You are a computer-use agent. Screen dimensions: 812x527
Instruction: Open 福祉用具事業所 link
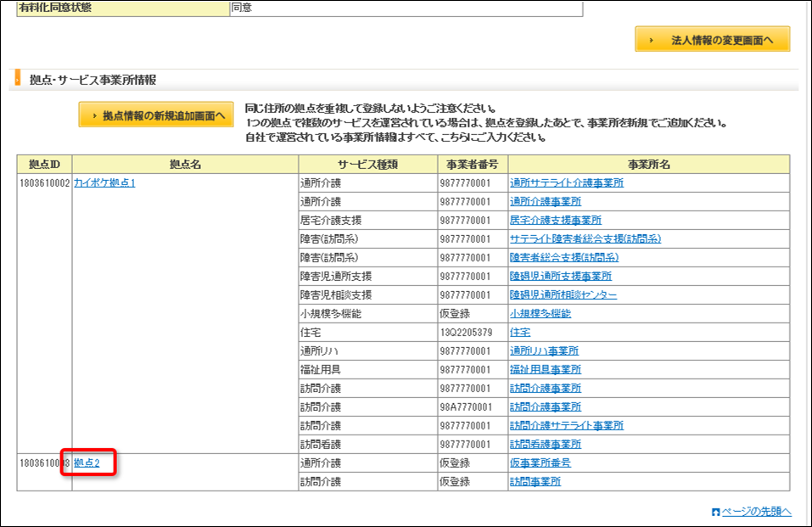tap(546, 369)
